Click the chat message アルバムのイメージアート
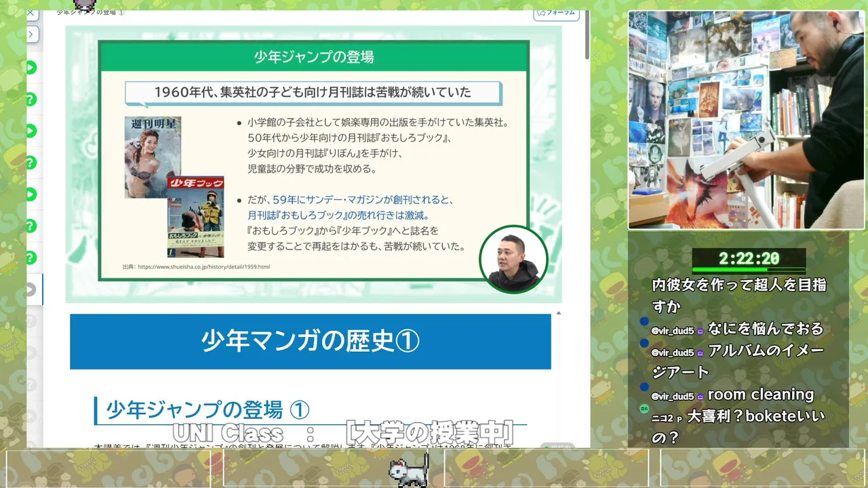Viewport: 868px width, 488px height. coord(738,361)
